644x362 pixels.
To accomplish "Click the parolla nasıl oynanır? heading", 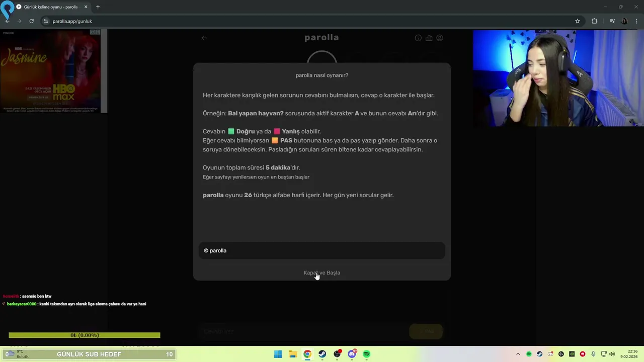I will 322,75.
